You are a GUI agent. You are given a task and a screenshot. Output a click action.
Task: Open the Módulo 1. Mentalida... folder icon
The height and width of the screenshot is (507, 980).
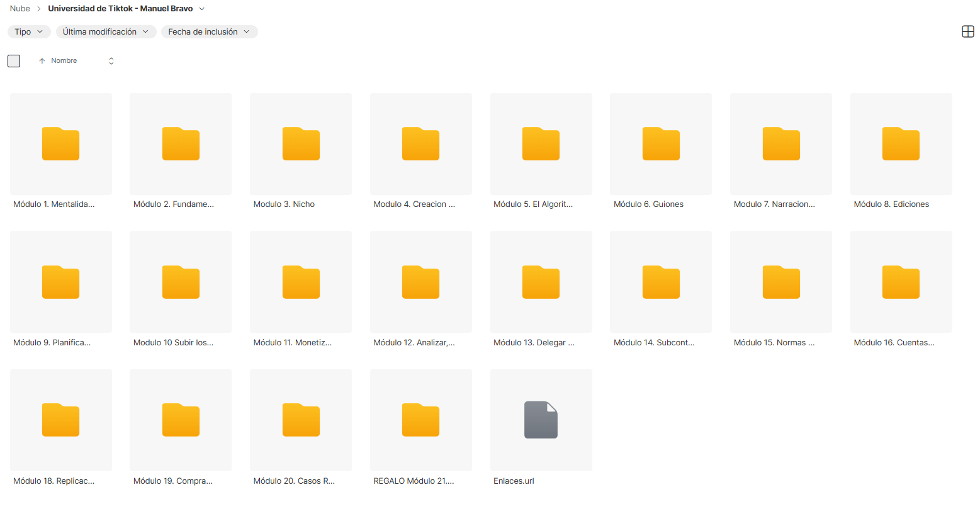(x=60, y=143)
